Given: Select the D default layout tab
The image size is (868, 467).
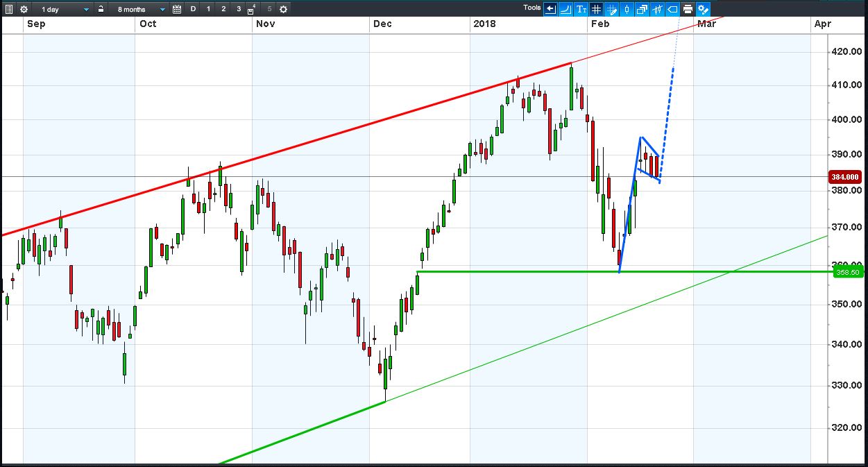Looking at the screenshot, I should pos(193,9).
